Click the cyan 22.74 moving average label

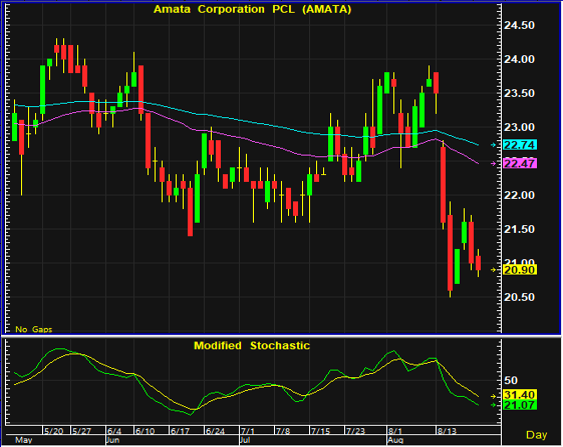pyautogui.click(x=520, y=145)
